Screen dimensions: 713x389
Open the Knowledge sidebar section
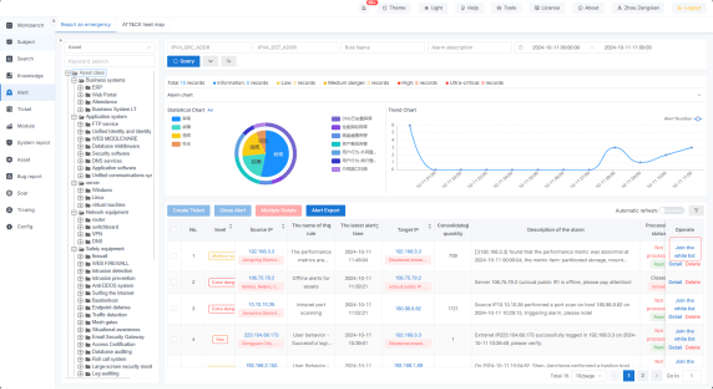tap(25, 76)
